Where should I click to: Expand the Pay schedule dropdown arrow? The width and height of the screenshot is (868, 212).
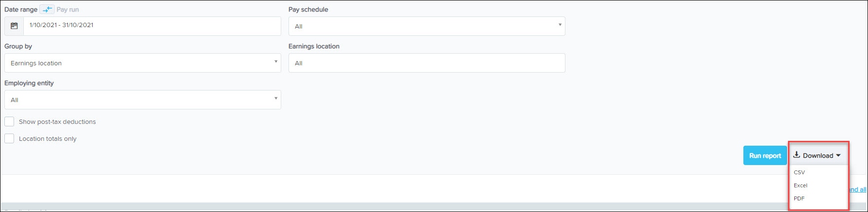coord(560,25)
